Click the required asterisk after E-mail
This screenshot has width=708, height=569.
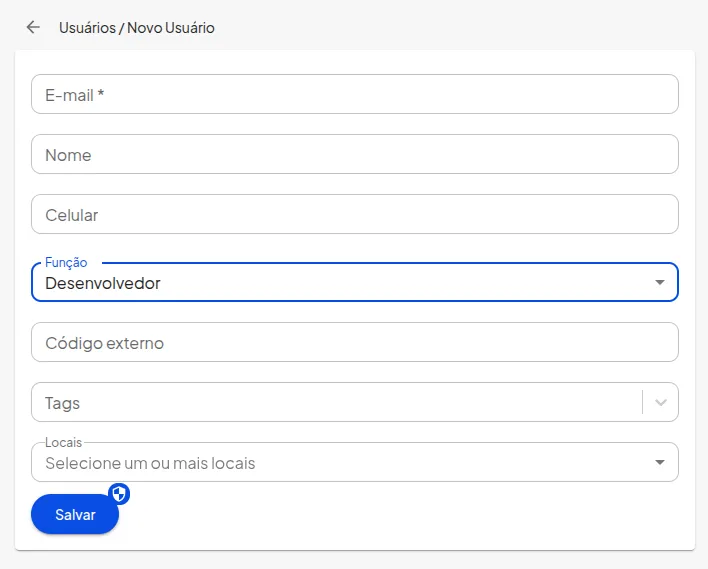(x=101, y=95)
